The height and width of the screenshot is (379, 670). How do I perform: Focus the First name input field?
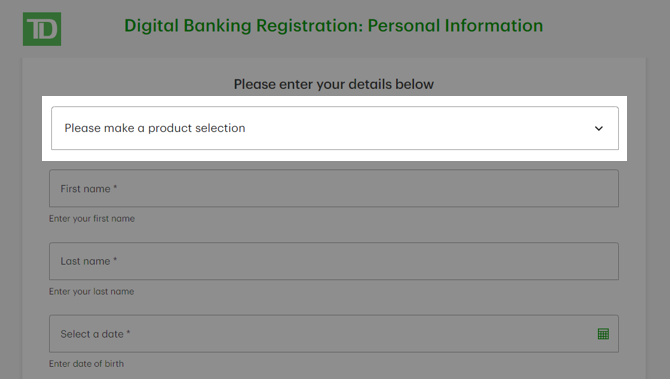point(334,188)
